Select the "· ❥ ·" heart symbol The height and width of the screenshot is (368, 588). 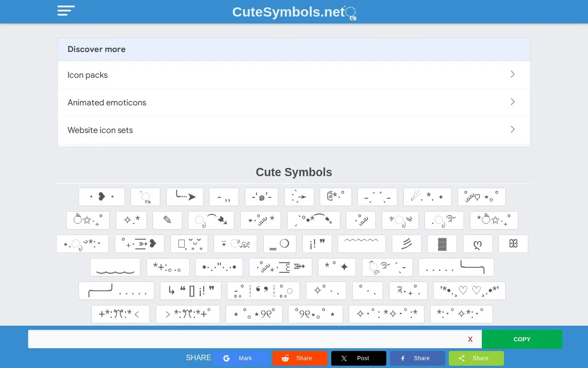tap(102, 197)
